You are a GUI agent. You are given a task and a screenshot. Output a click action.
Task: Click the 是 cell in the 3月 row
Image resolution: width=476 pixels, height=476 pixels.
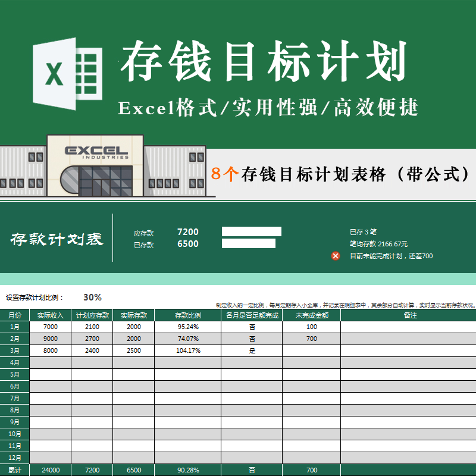(252, 350)
